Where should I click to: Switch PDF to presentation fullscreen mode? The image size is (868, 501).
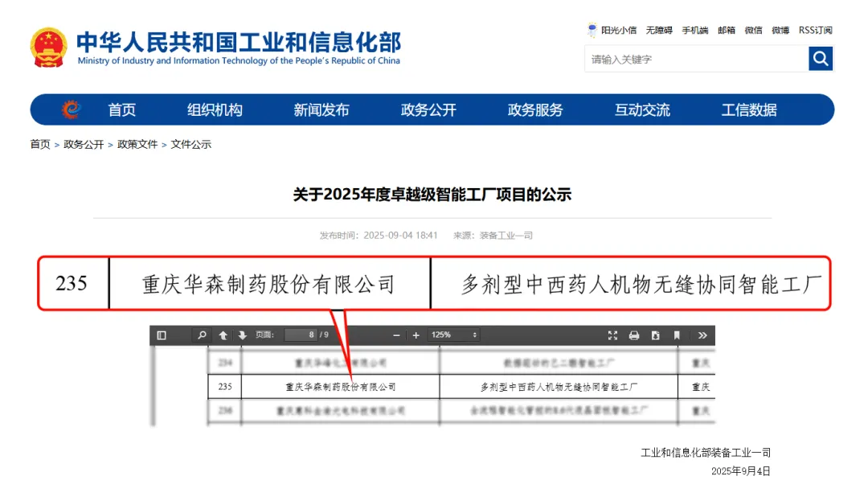[x=613, y=335]
